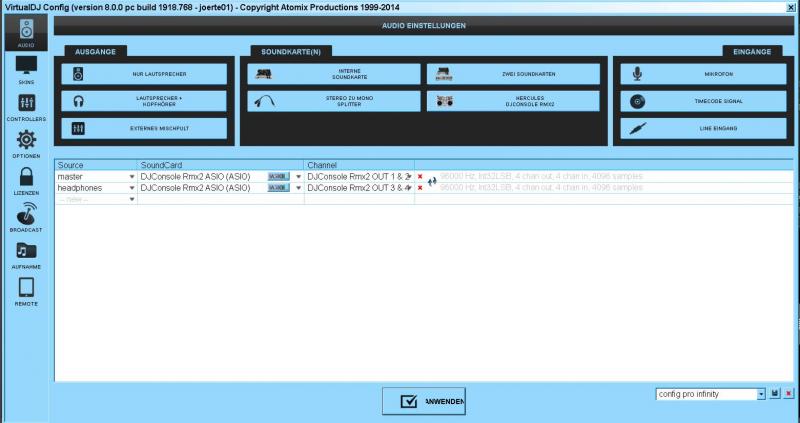The image size is (800, 423).
Task: Click the vinyl disc icon in Timecode Signal
Action: coord(637,102)
